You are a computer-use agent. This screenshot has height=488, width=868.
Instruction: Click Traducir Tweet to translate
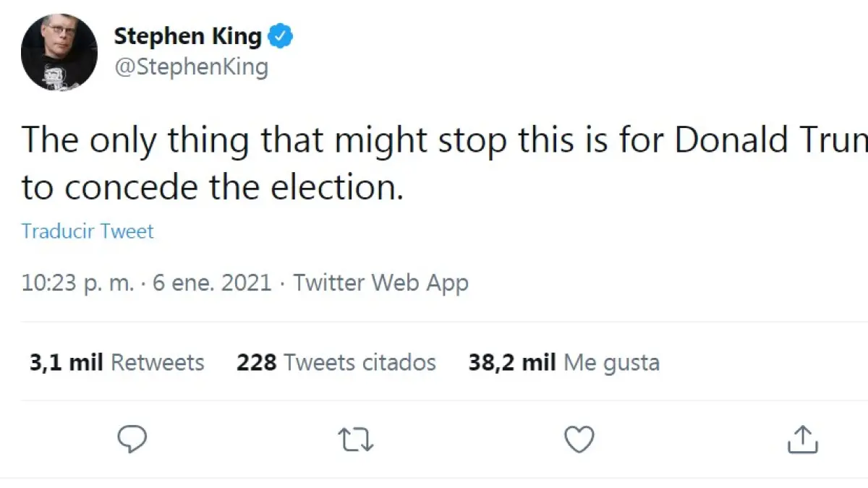(88, 231)
